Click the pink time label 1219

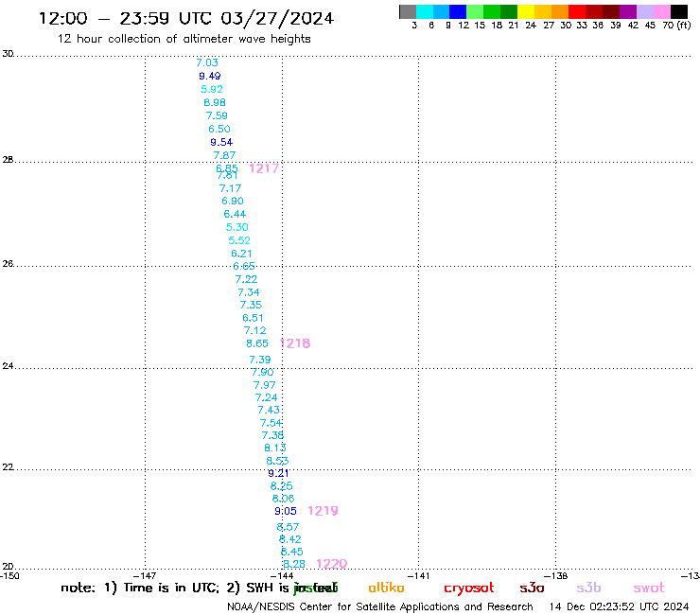pos(324,511)
